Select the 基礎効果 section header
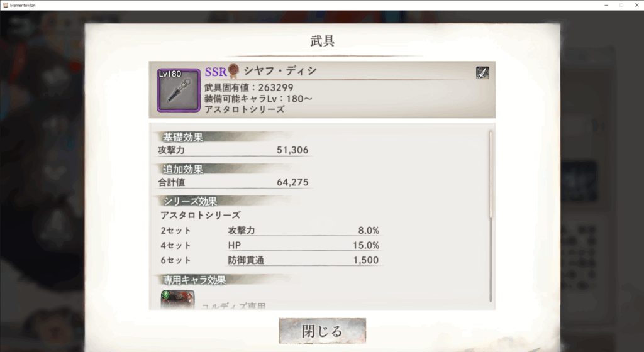The width and height of the screenshot is (644, 352). pos(183,137)
